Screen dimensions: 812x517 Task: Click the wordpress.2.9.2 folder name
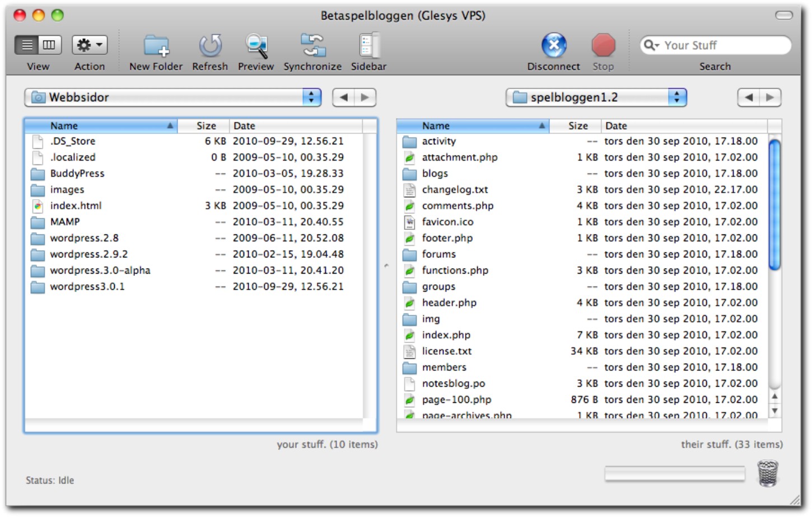pyautogui.click(x=88, y=254)
